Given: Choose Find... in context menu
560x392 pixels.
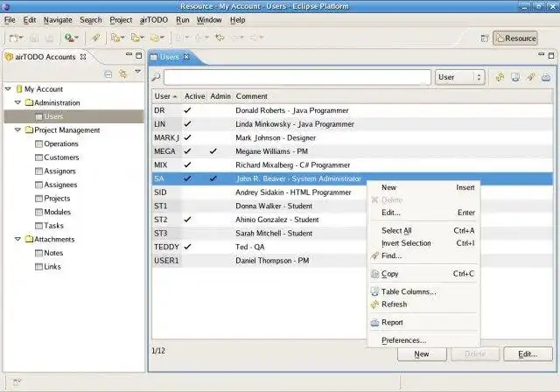Looking at the screenshot, I should click(x=423, y=256).
